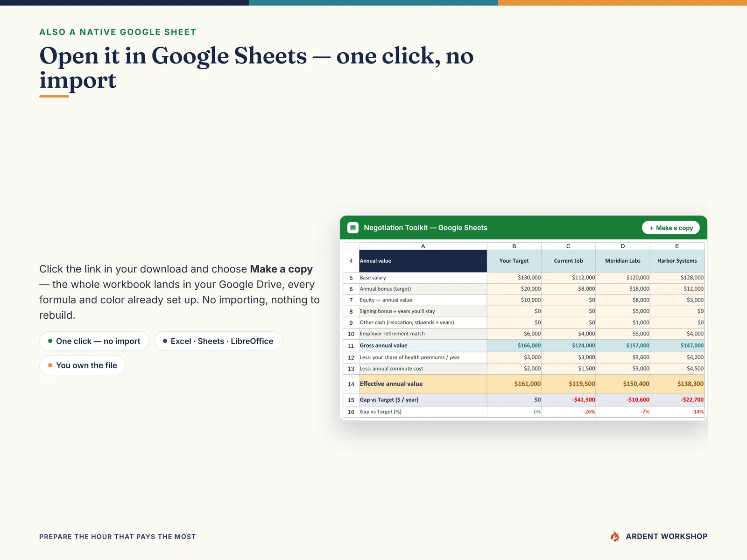Image resolution: width=747 pixels, height=560 pixels.
Task: Select row number 14 header
Action: [x=351, y=384]
